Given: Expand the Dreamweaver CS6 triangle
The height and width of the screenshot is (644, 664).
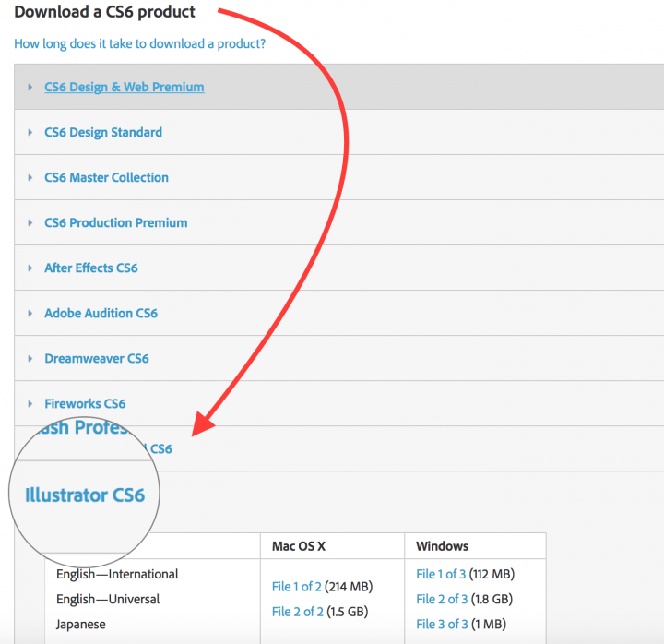Looking at the screenshot, I should (x=30, y=359).
